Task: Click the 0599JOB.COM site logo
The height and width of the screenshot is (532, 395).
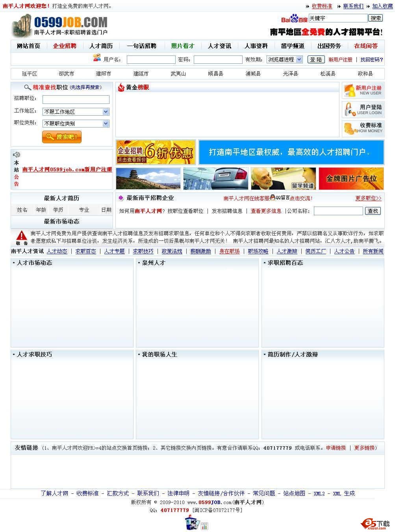Action: (x=60, y=25)
